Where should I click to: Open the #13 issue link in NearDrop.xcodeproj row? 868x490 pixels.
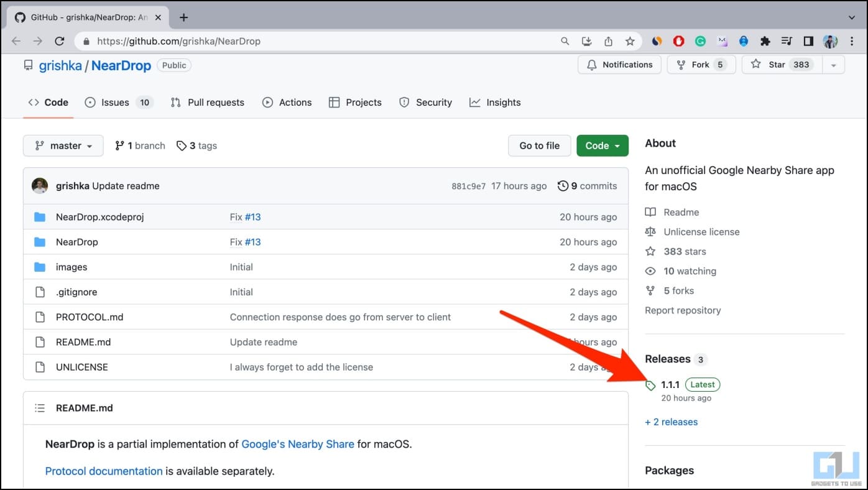[252, 217]
